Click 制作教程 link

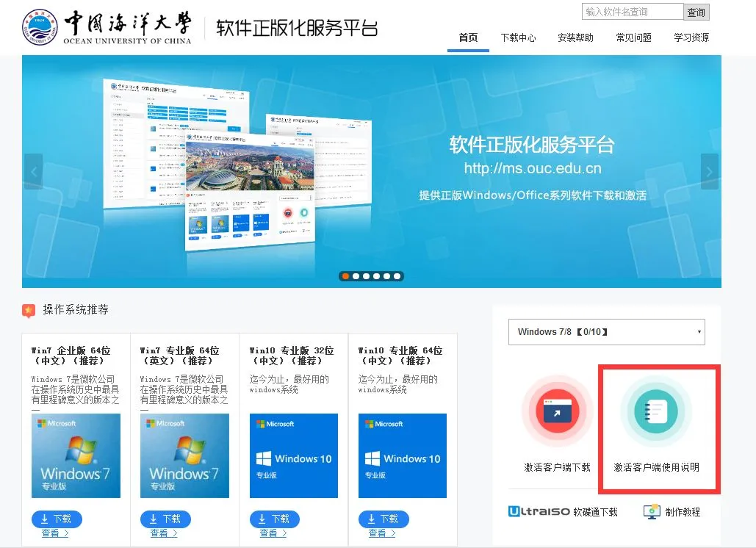(x=683, y=512)
